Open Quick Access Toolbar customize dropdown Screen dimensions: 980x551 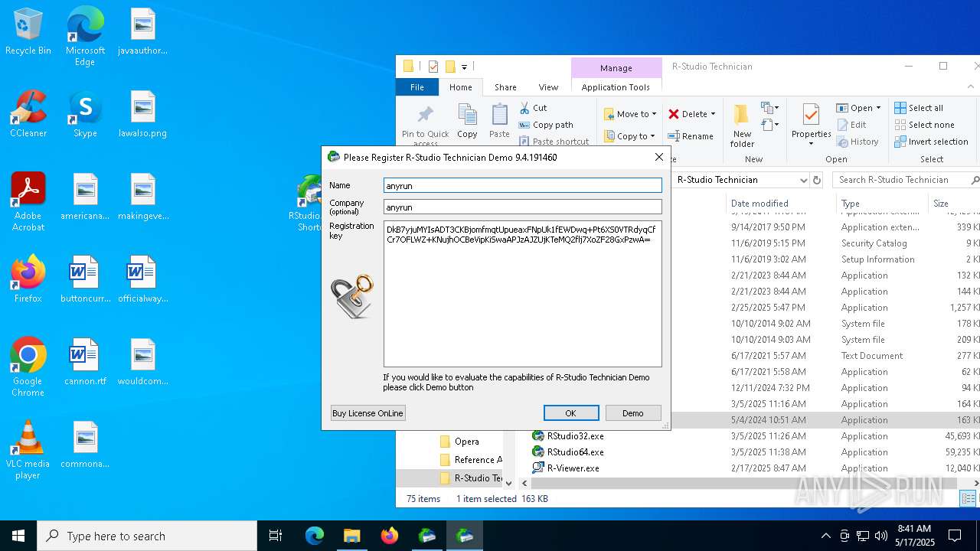point(464,67)
